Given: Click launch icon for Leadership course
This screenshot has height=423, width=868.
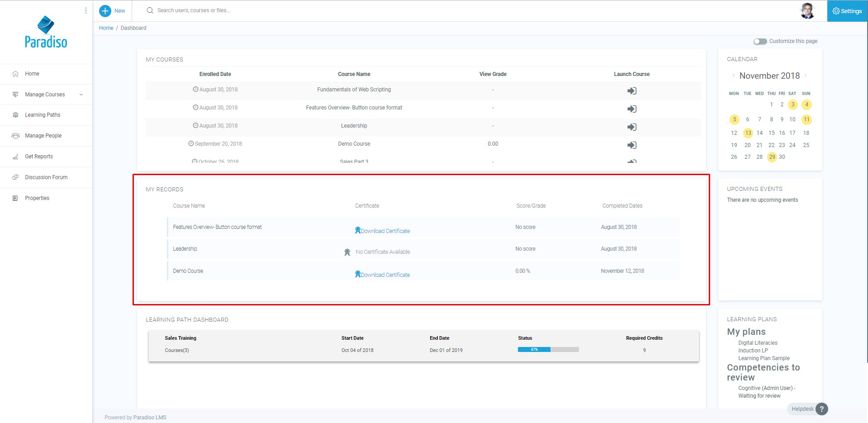Looking at the screenshot, I should coord(631,127).
